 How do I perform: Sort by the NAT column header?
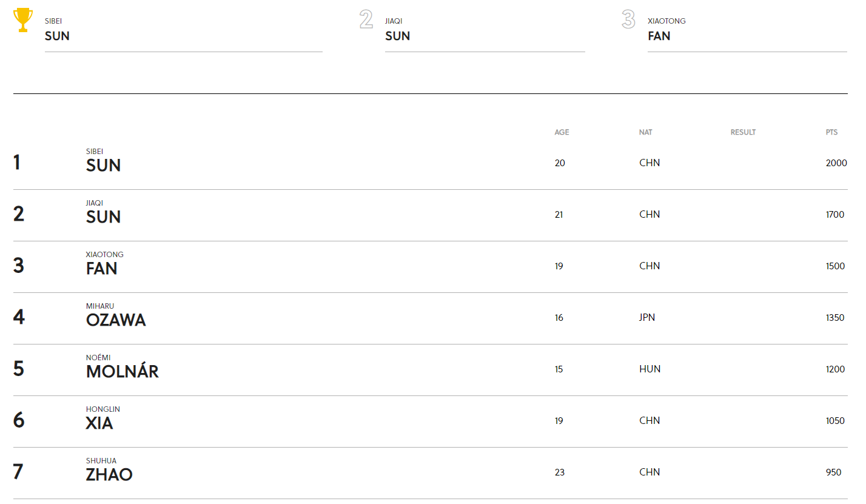tap(645, 132)
